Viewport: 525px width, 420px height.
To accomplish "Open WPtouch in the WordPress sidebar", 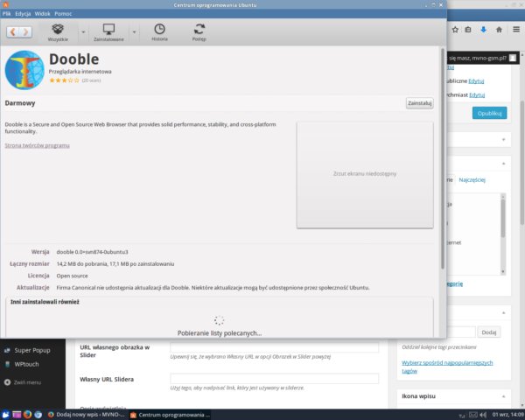I will 26,364.
